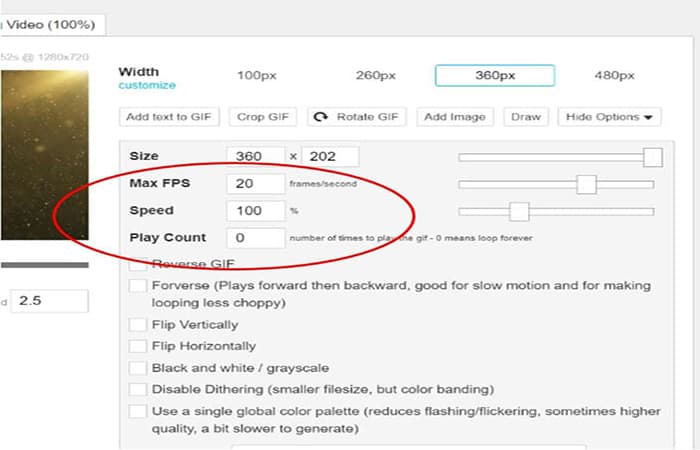Open the Draw tool
Viewport: 700px width, 450px height.
[x=526, y=117]
